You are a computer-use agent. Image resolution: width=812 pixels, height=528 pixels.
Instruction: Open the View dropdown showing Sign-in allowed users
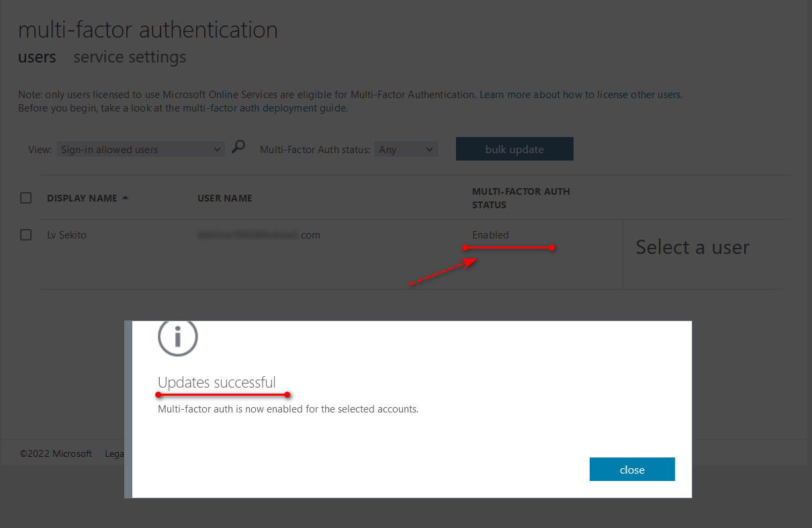(140, 149)
